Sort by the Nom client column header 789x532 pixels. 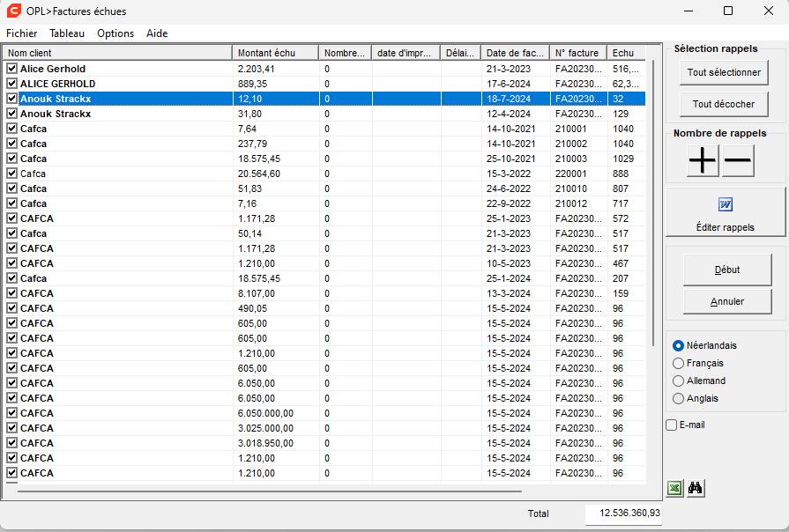(118, 53)
